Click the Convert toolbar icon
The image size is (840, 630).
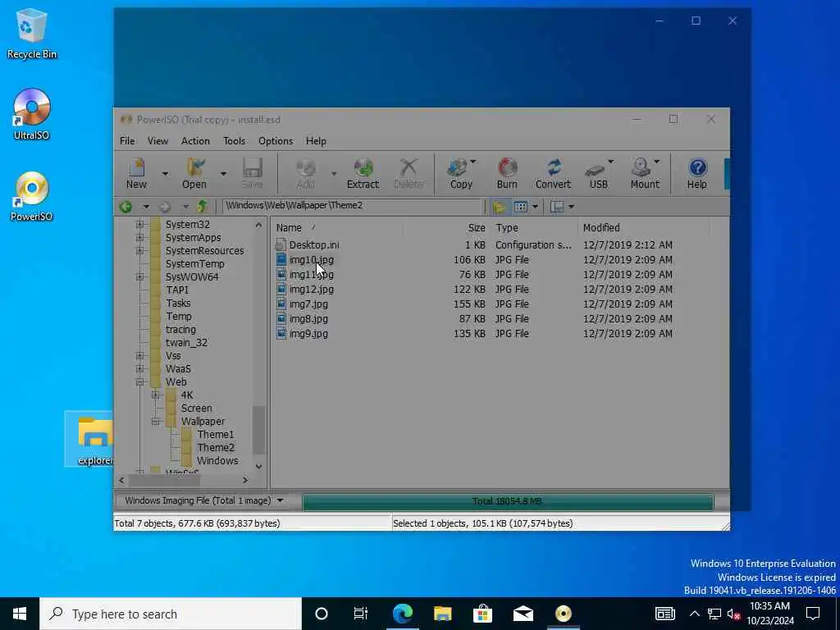click(x=553, y=173)
